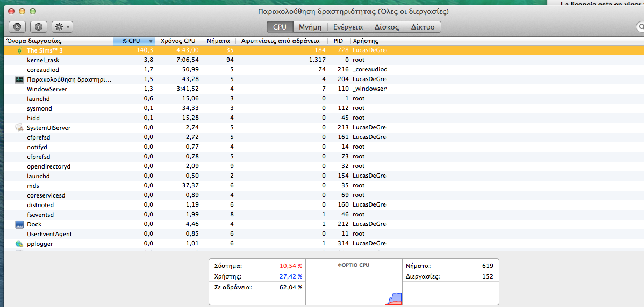This screenshot has width=644, height=307.
Task: Click the pplogger process icon
Action: click(x=19, y=244)
